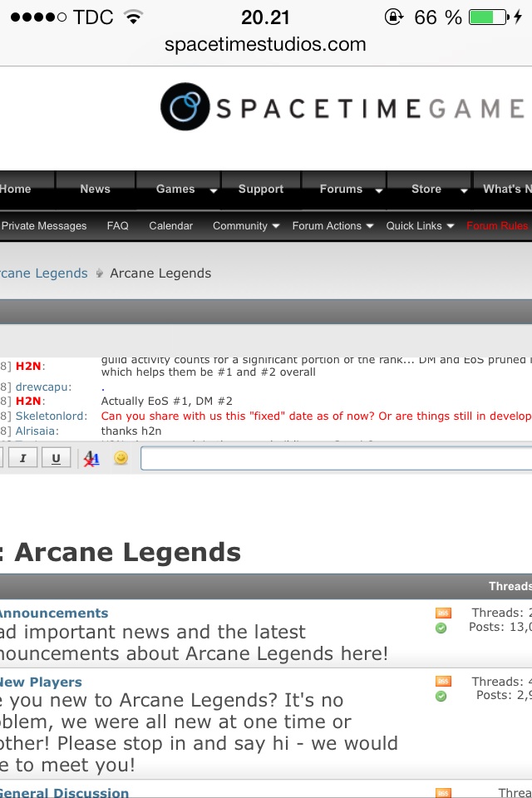Click username Skeletonlord in chat
532x798 pixels.
(51, 416)
